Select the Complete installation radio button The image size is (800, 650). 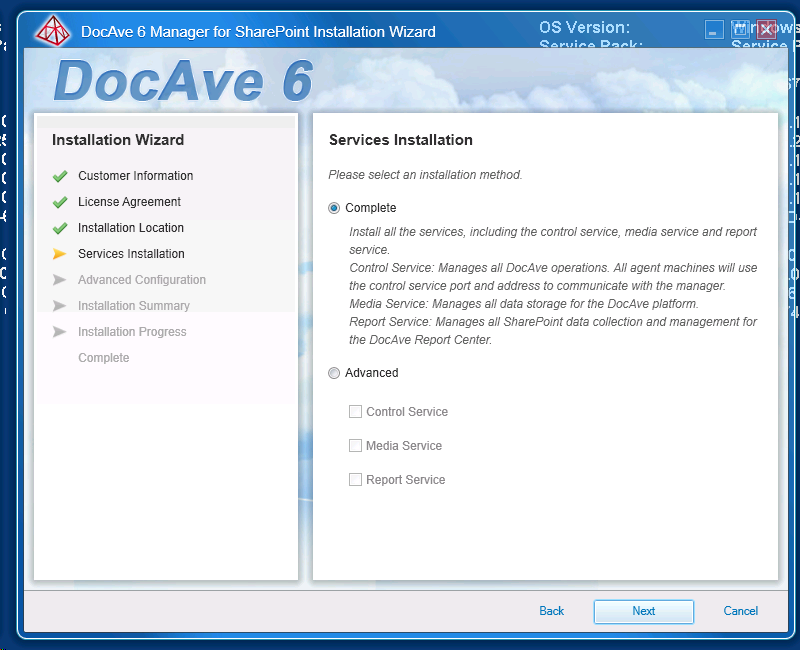335,208
